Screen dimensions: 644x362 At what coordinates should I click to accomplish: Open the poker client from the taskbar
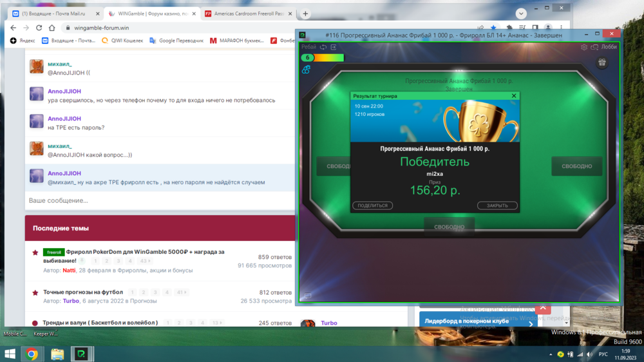82,354
